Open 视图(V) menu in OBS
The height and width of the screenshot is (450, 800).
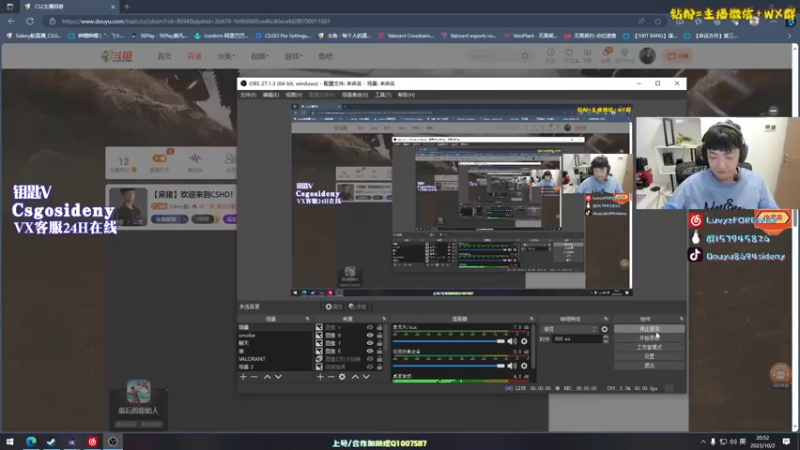pyautogui.click(x=293, y=95)
